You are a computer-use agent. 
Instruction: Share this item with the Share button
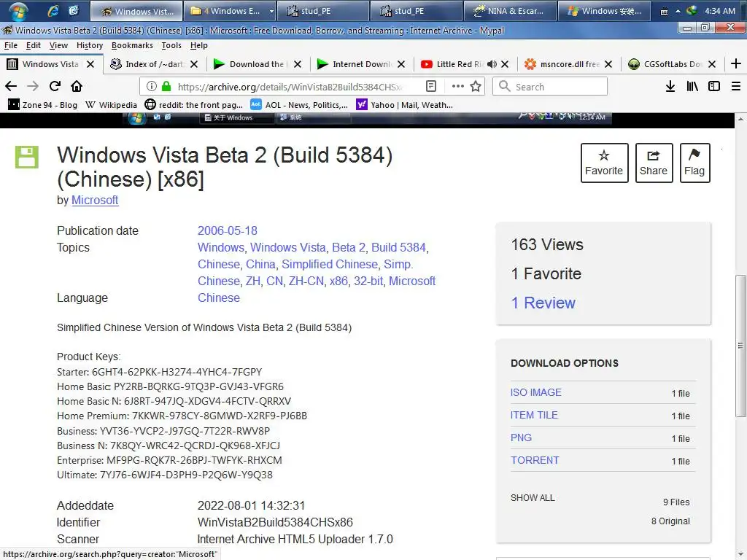654,163
